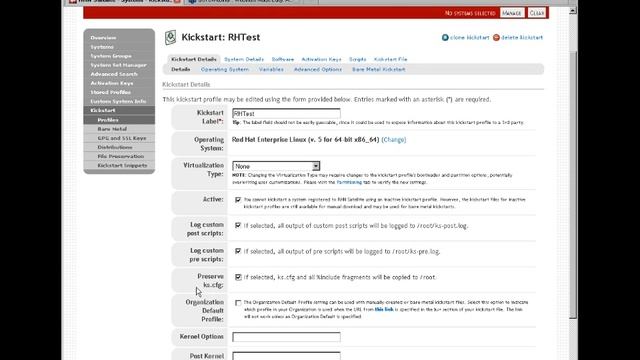
Task: Toggle Log custom post scripts checkbox
Action: coord(238,225)
